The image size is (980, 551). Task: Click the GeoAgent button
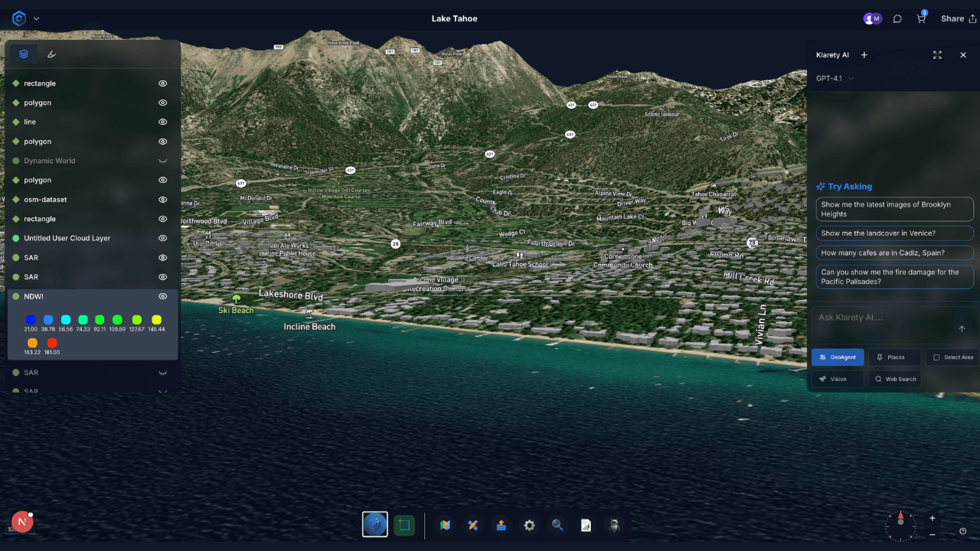coord(838,357)
